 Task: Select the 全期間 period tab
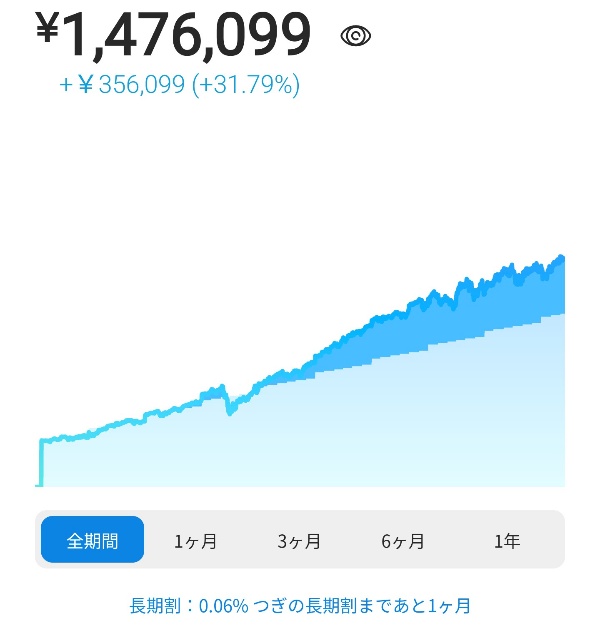(93, 539)
